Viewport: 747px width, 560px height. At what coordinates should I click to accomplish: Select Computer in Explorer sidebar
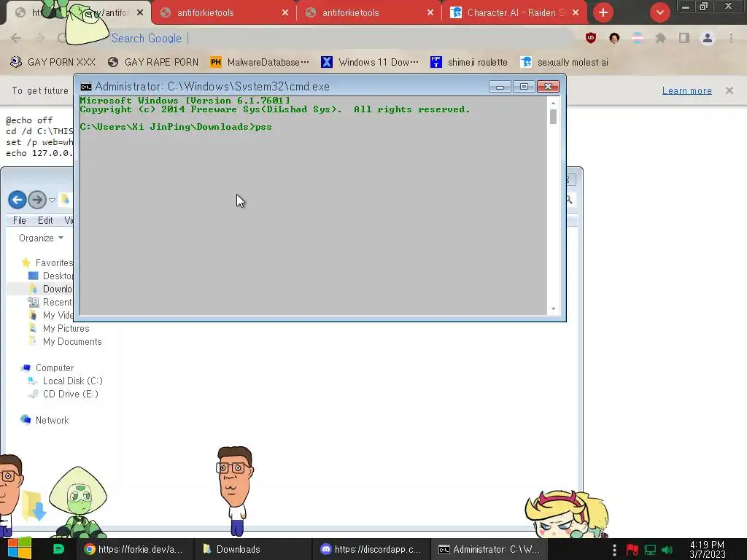47,368
